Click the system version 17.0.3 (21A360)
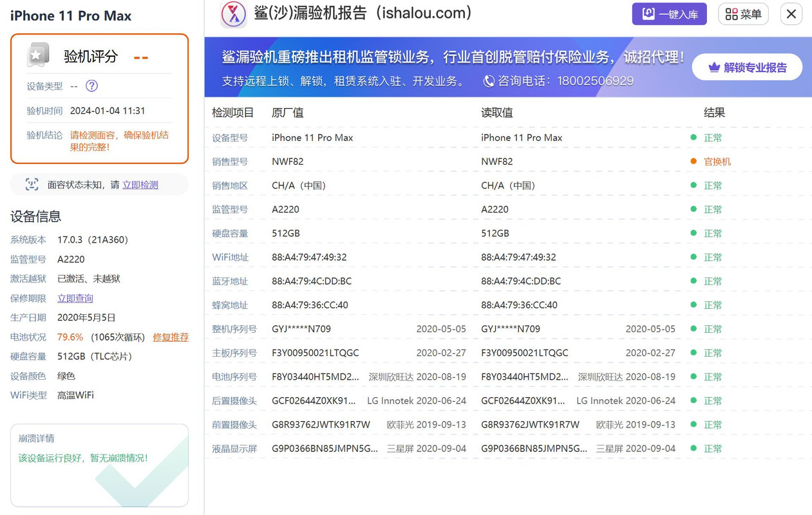812x515 pixels. pyautogui.click(x=95, y=239)
